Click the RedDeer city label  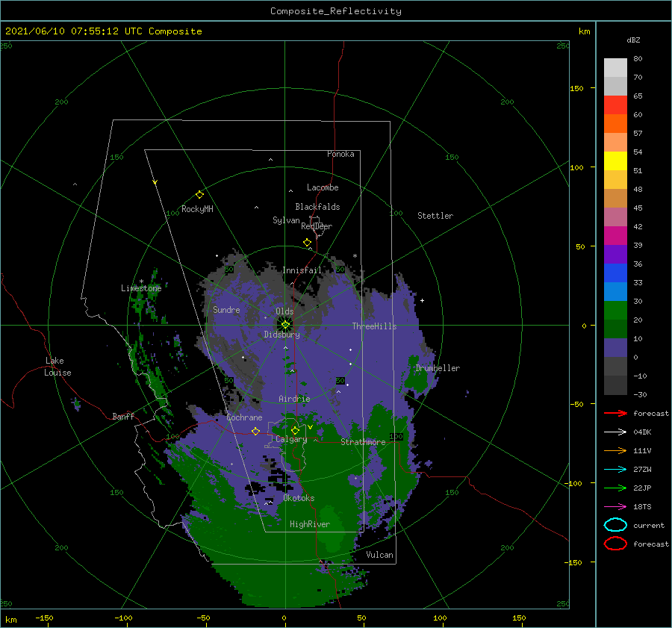click(317, 226)
